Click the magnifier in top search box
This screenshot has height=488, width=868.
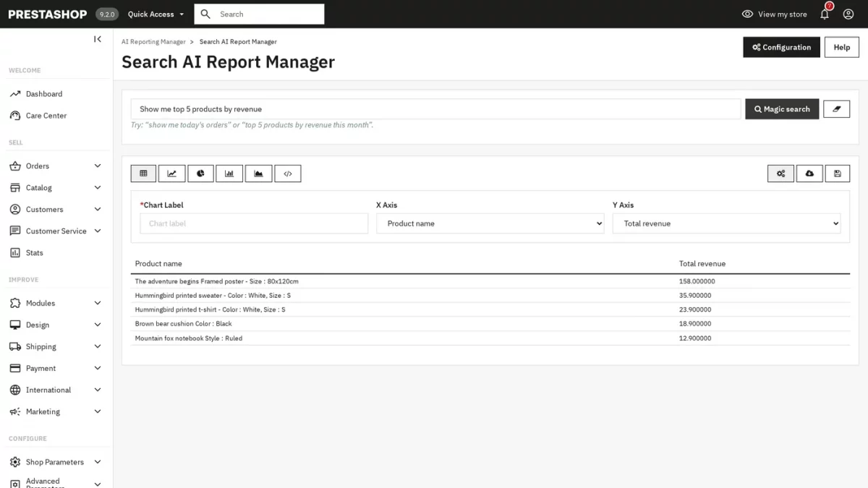(206, 14)
